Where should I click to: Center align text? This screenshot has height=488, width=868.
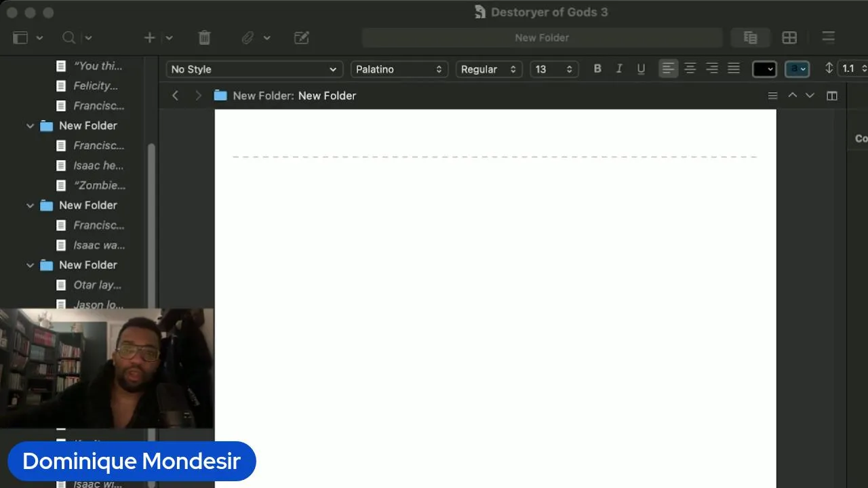(690, 69)
